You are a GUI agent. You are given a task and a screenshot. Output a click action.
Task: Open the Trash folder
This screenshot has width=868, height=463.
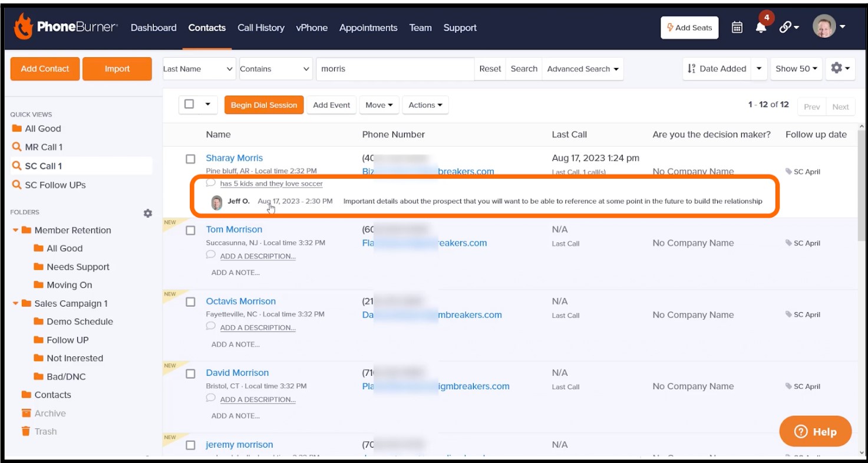39,432
